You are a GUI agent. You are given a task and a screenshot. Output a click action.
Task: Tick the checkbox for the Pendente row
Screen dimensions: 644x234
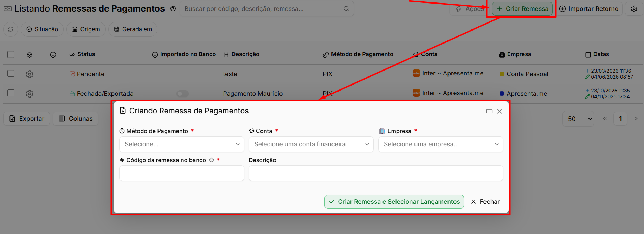tap(11, 73)
